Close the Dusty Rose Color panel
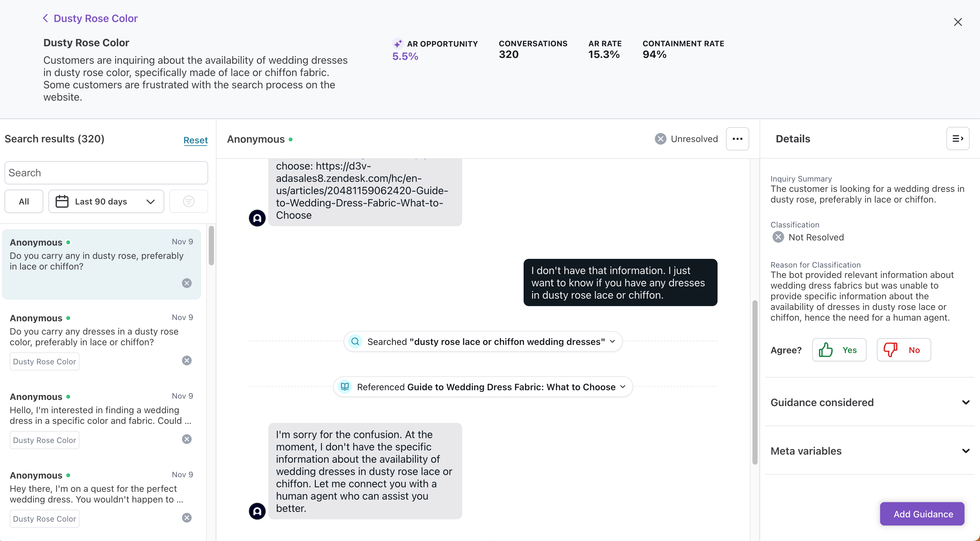 958,22
